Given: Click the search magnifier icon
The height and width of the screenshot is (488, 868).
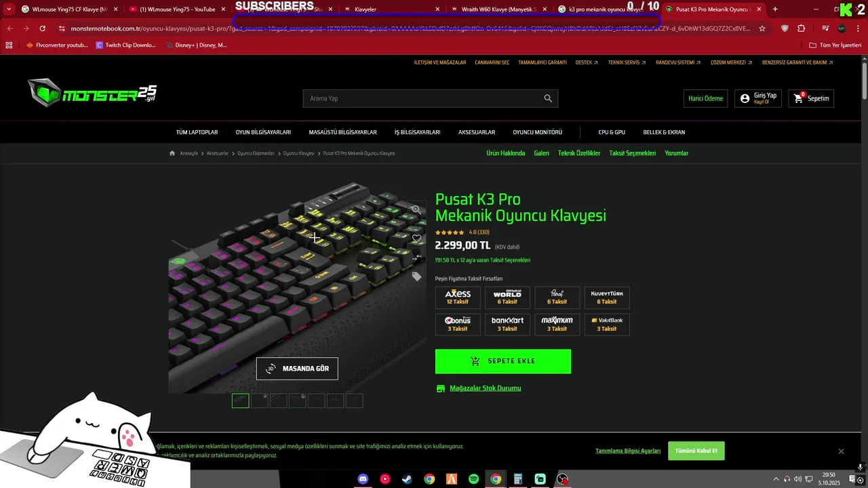Looking at the screenshot, I should point(548,98).
